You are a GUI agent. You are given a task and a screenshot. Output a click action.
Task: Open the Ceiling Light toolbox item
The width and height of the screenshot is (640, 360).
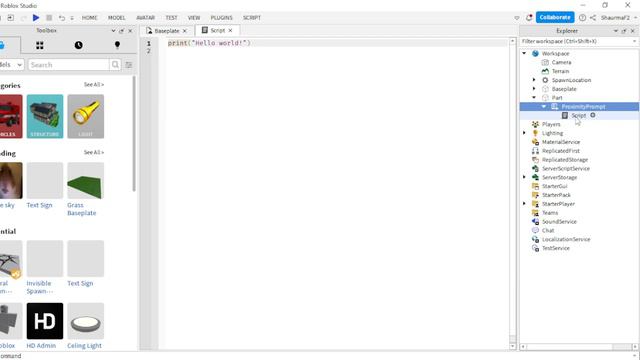pos(86,326)
